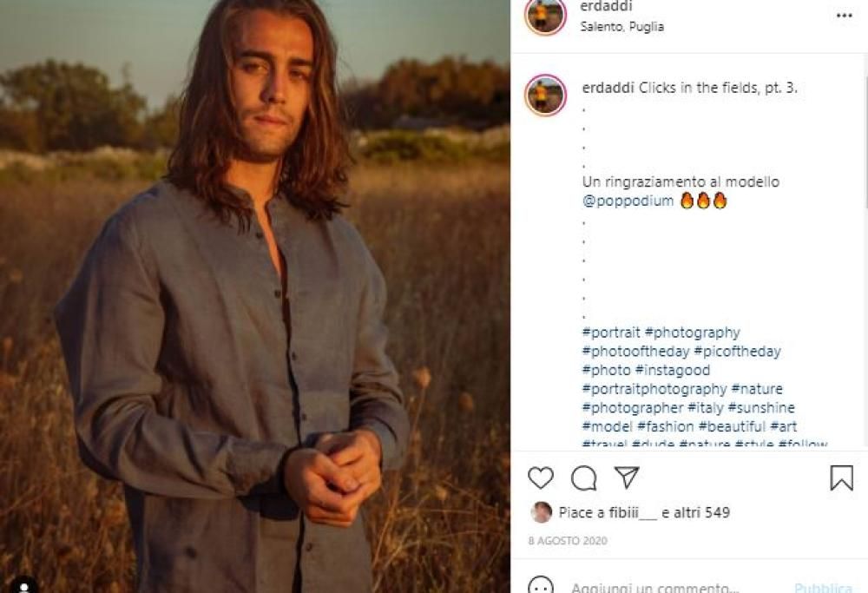Viewport: 868px width, 593px height.
Task: Visit the @poppodium profile mention
Action: (x=628, y=201)
